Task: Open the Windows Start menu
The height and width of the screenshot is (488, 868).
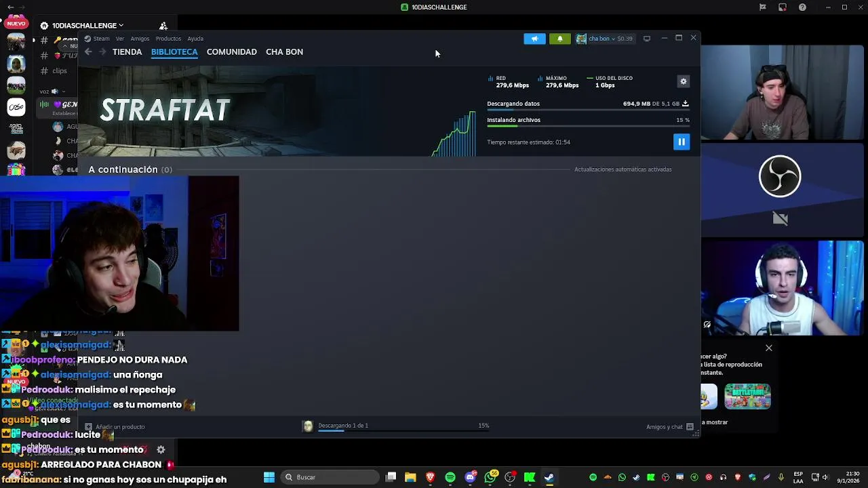Action: 269,477
